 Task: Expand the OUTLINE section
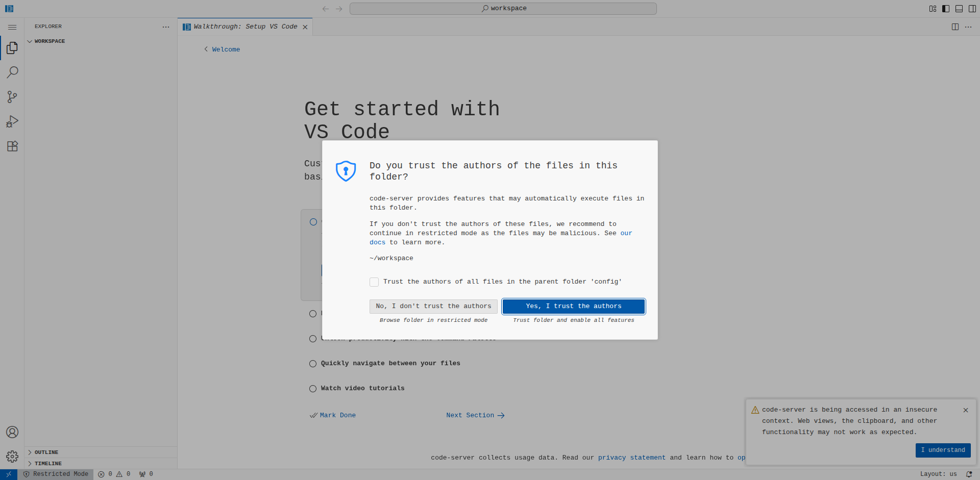click(x=46, y=452)
